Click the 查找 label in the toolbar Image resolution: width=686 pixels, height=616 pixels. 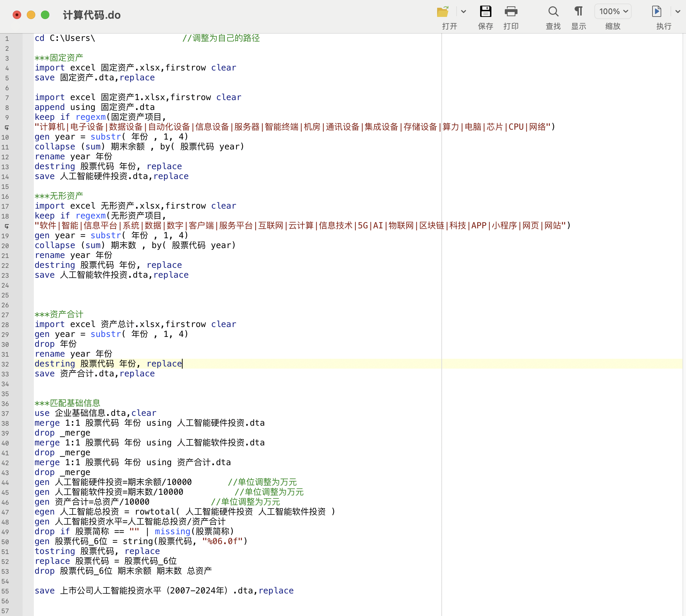click(x=553, y=26)
